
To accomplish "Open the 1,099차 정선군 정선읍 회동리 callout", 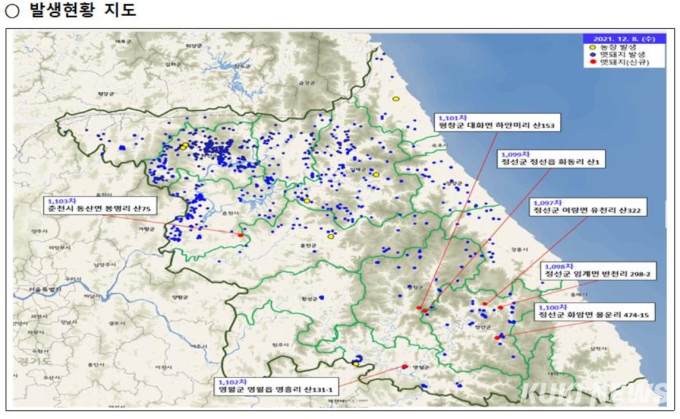I will point(551,159).
